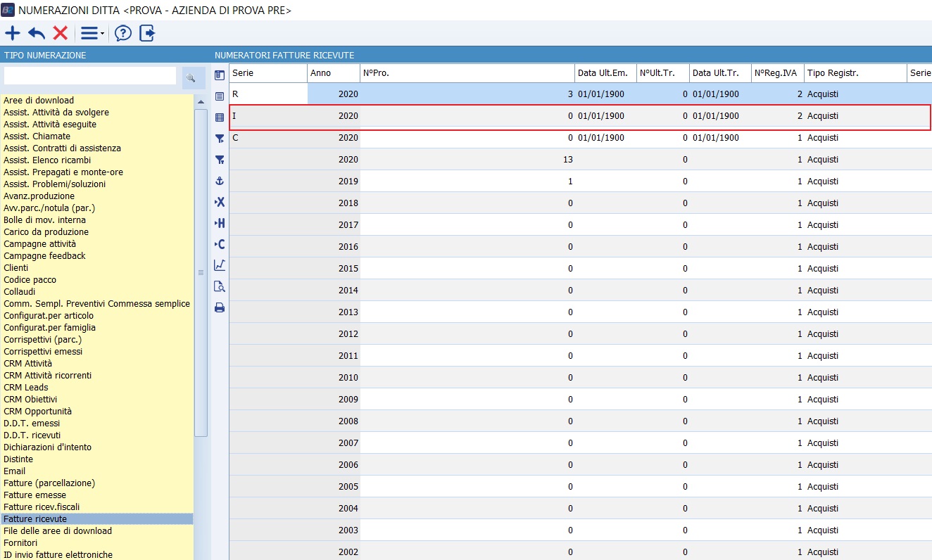
Task: Click the export to X icon
Action: click(x=220, y=202)
